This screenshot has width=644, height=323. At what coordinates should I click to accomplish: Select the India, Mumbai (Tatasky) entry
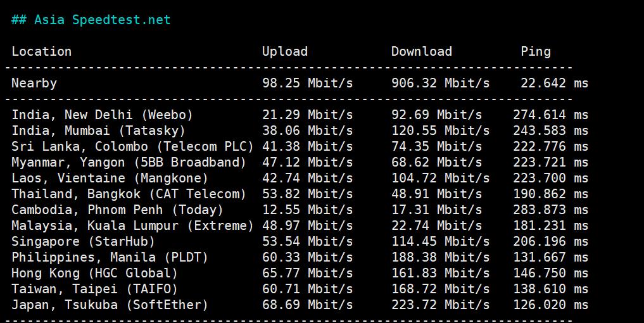point(98,131)
